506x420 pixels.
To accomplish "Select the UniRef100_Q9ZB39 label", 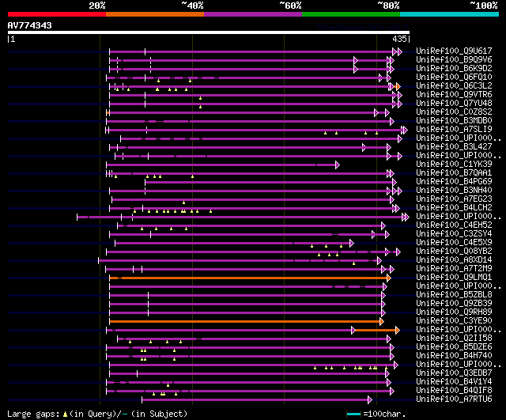I will 454,304.
